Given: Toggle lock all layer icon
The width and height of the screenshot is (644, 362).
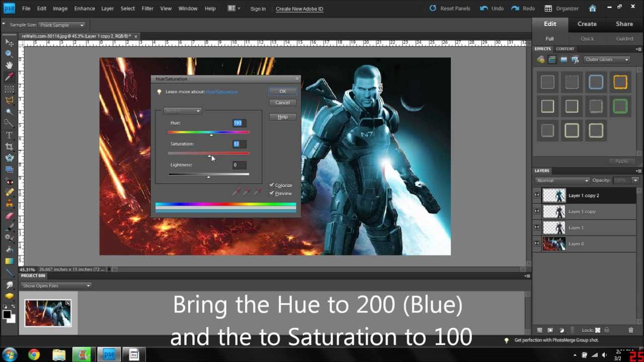Looking at the screenshot, I should [607, 330].
